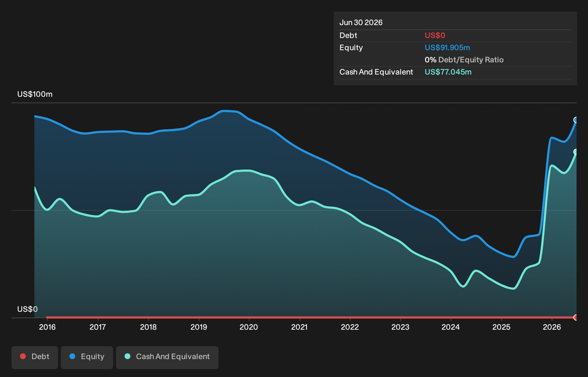
Task: Click the US$91.905m equity value
Action: tap(447, 48)
